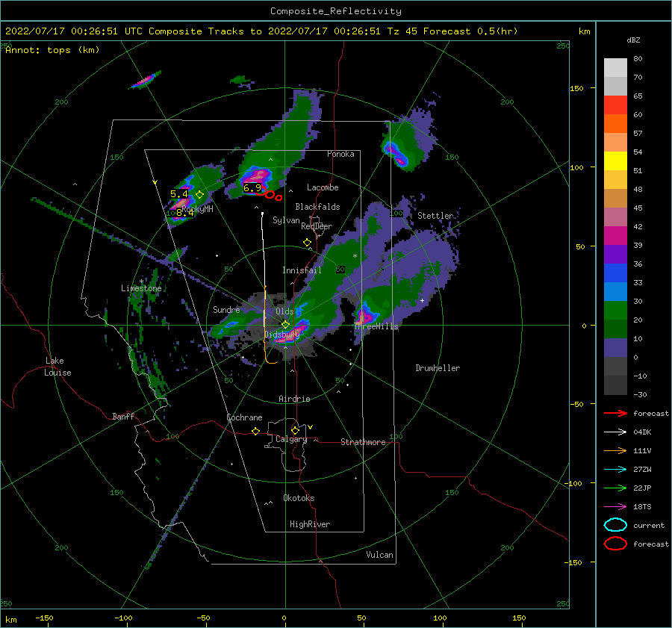This screenshot has height=628, width=672.
Task: Click the Sundre city label
Action: [226, 309]
